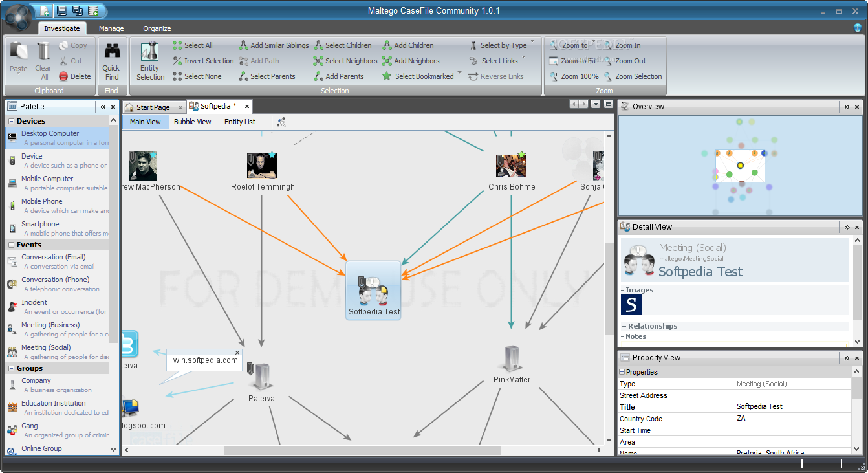Click Zoom In

point(622,45)
